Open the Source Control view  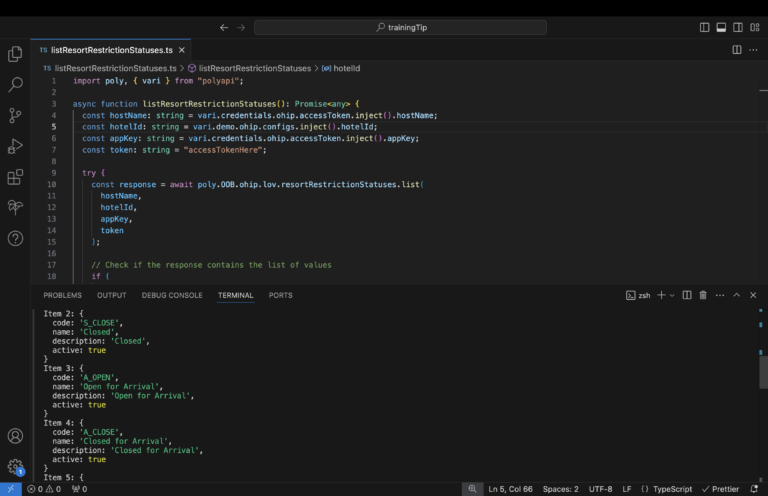point(15,116)
